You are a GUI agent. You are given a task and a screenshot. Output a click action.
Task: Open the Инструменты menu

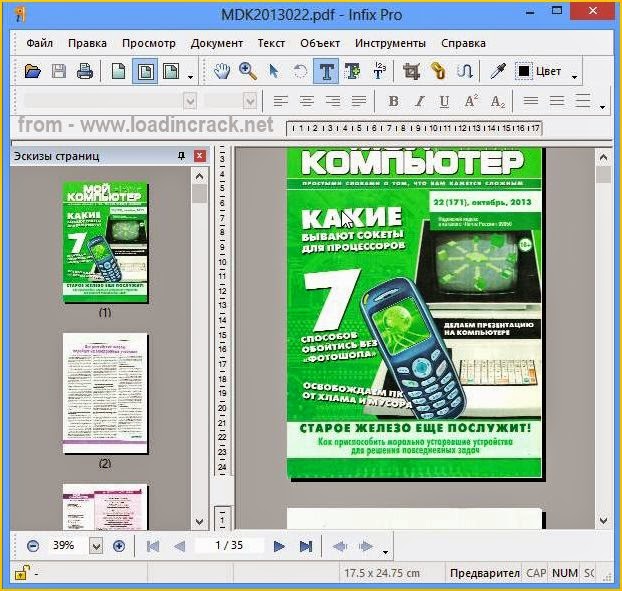390,43
